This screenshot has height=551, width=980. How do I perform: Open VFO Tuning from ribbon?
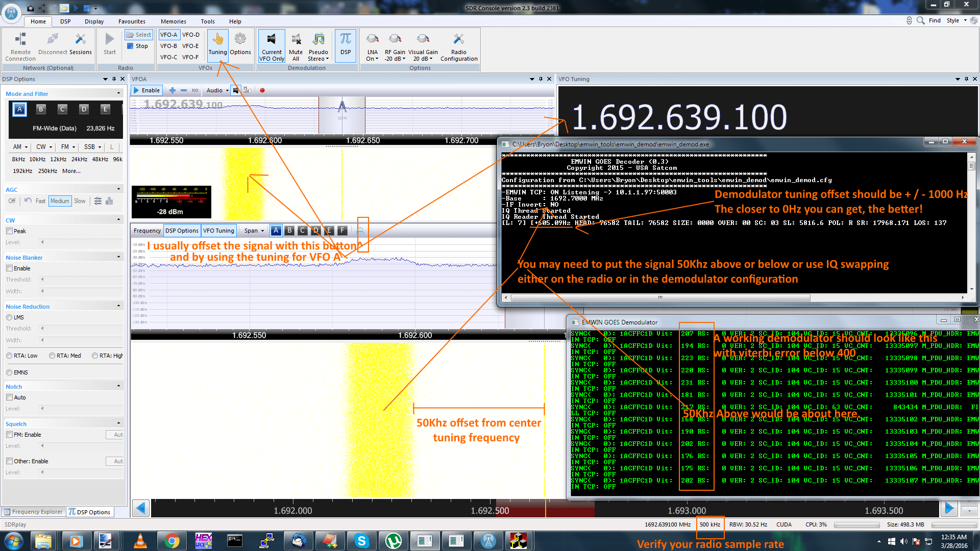click(x=217, y=46)
